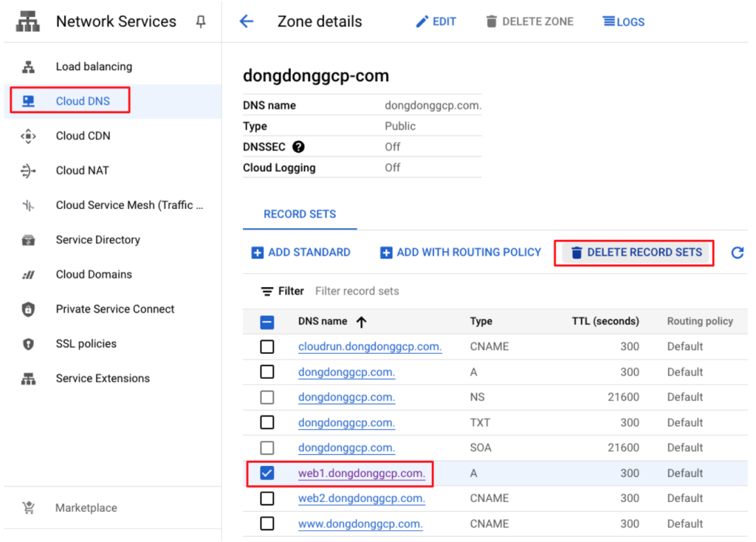Sort by the TTL (seconds) column header
Screen dimensions: 756x542
(605, 322)
